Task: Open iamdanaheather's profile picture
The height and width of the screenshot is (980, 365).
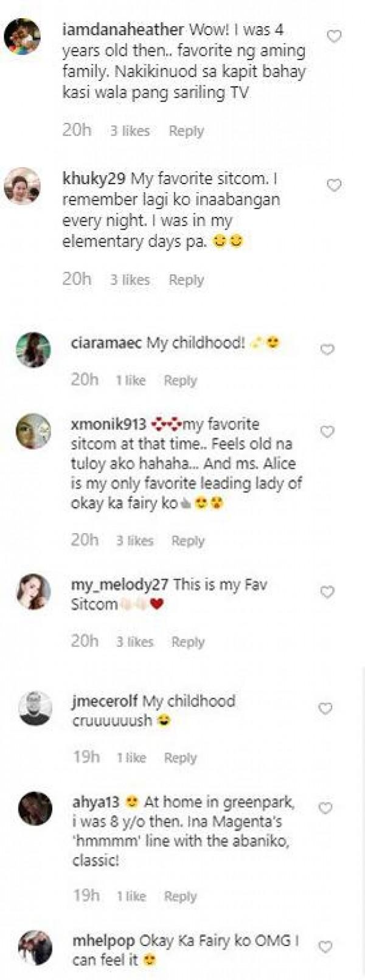Action: tap(23, 37)
